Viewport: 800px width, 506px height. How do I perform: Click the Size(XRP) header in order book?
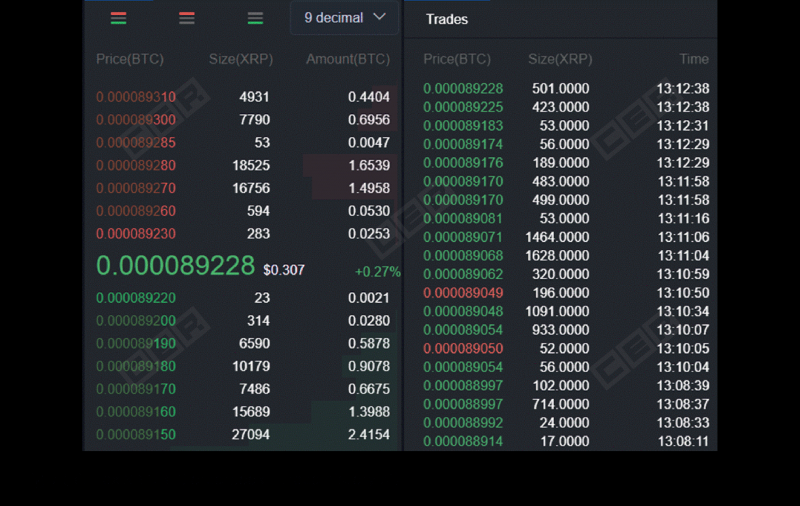point(241,59)
